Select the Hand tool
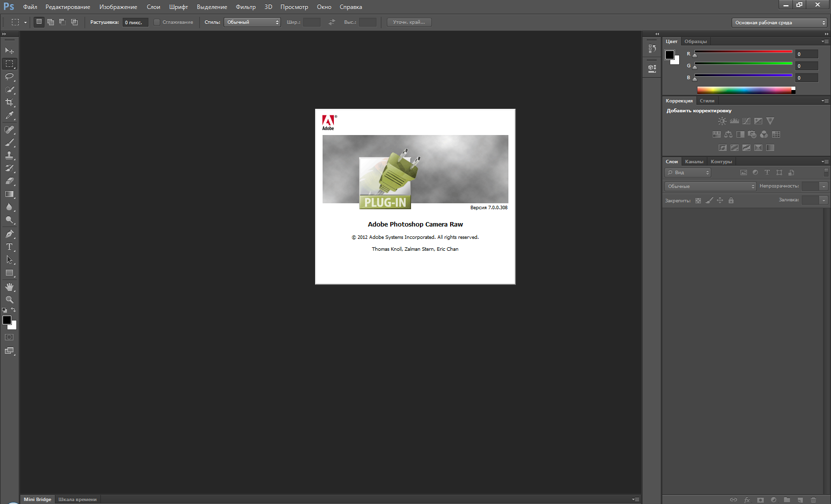Screen dimensions: 831x504 [9, 287]
